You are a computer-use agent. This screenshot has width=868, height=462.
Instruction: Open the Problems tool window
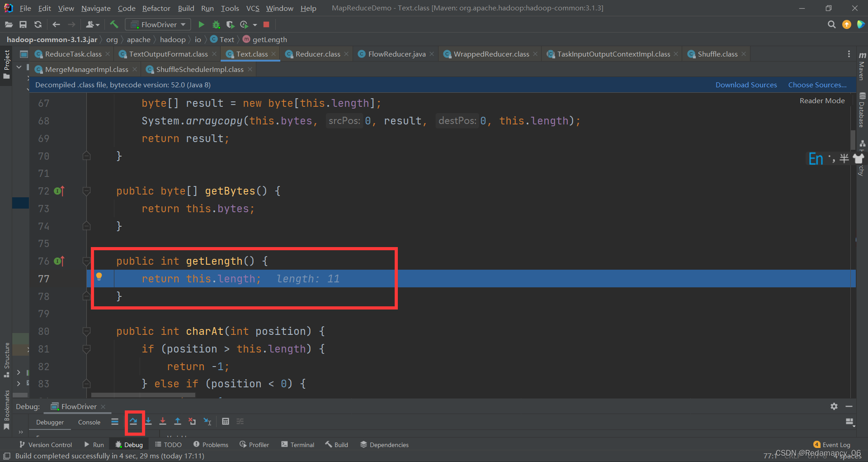tap(211, 445)
